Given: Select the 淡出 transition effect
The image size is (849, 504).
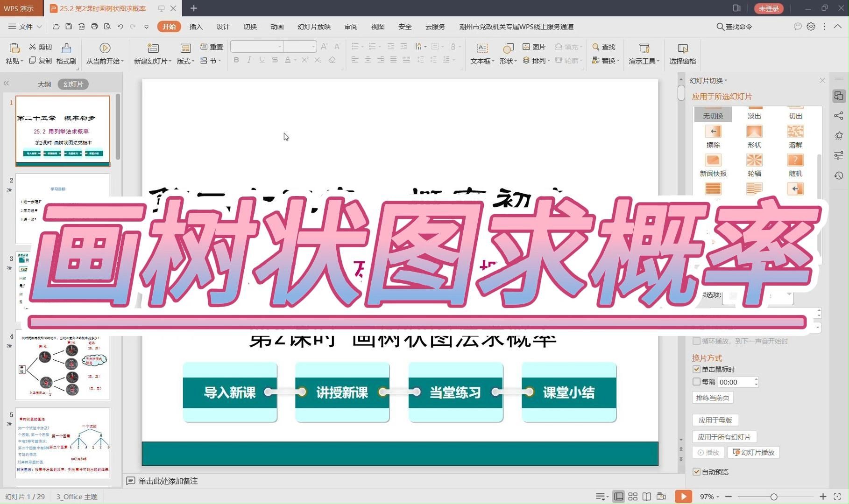Looking at the screenshot, I should (754, 113).
